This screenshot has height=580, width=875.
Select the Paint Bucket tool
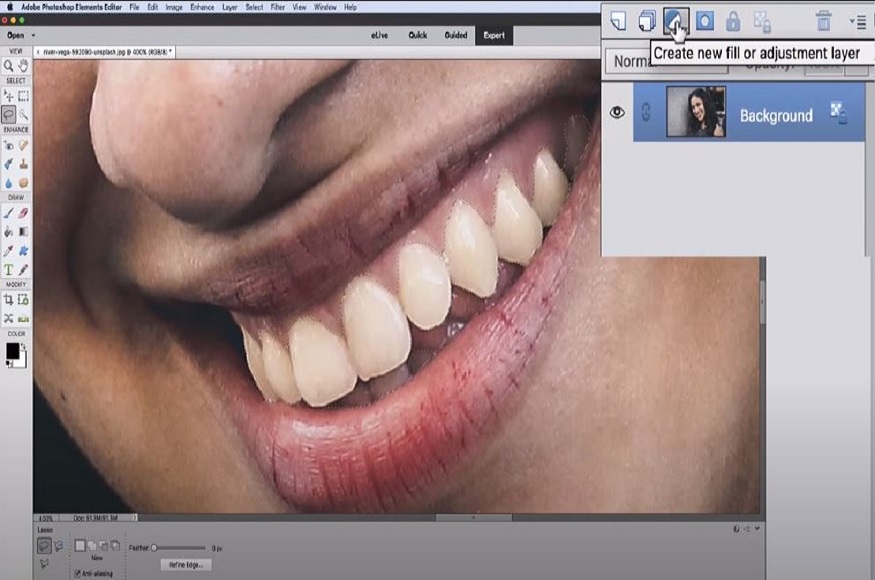(x=8, y=232)
